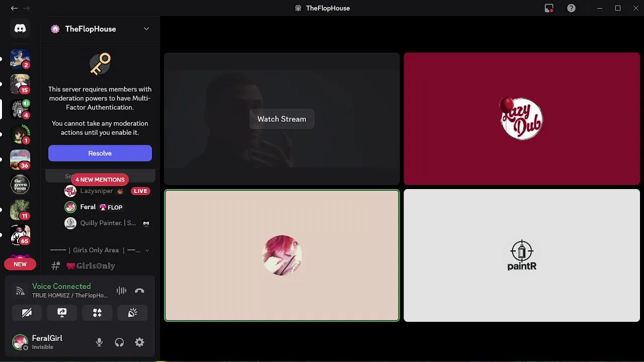Start an activity button
This screenshot has width=644, height=362.
pyautogui.click(x=98, y=313)
